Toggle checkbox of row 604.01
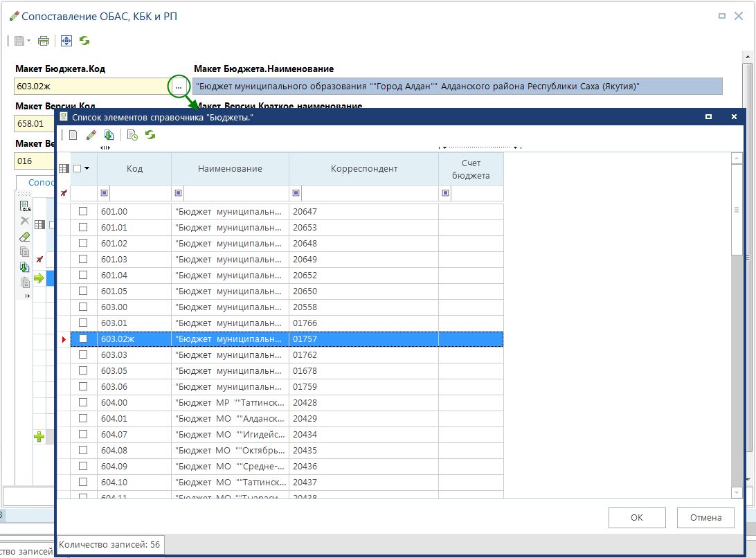Screen dimensions: 756x558 [x=83, y=419]
